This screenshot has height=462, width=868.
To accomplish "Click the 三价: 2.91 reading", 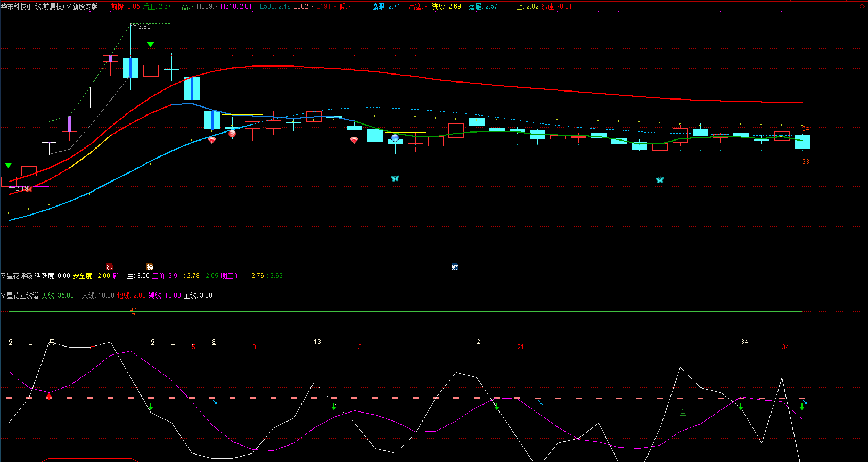I will (x=167, y=276).
